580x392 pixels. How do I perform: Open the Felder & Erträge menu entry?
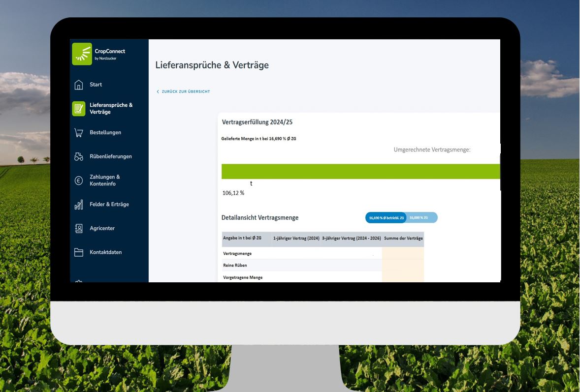point(109,204)
